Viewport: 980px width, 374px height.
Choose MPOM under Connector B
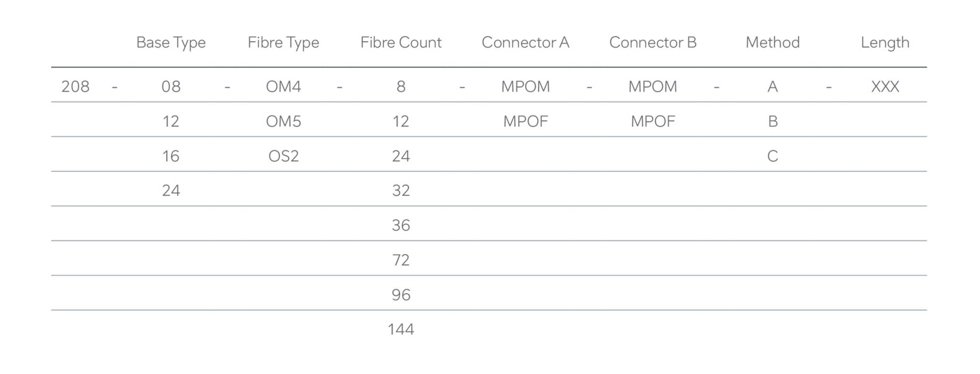point(653,87)
